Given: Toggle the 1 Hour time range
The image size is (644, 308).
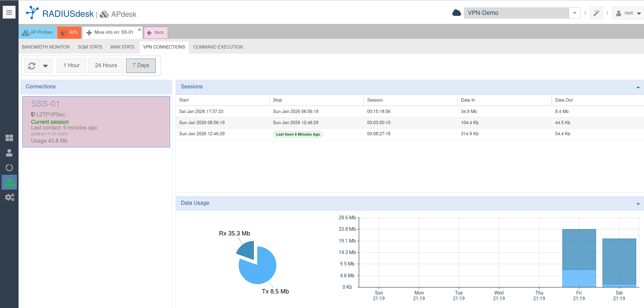Looking at the screenshot, I should pos(72,65).
